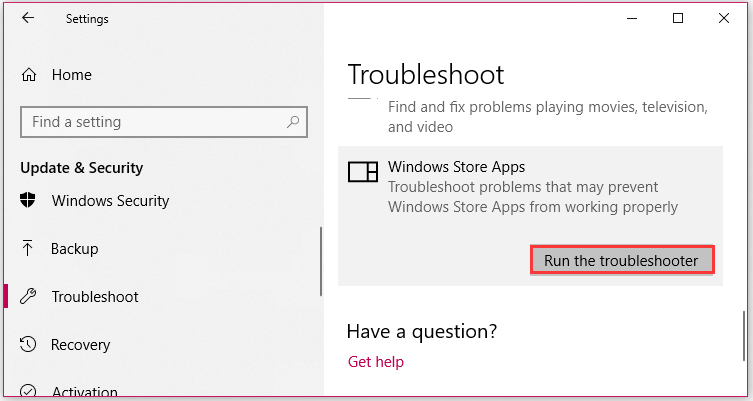Open the Get help link

click(x=376, y=362)
